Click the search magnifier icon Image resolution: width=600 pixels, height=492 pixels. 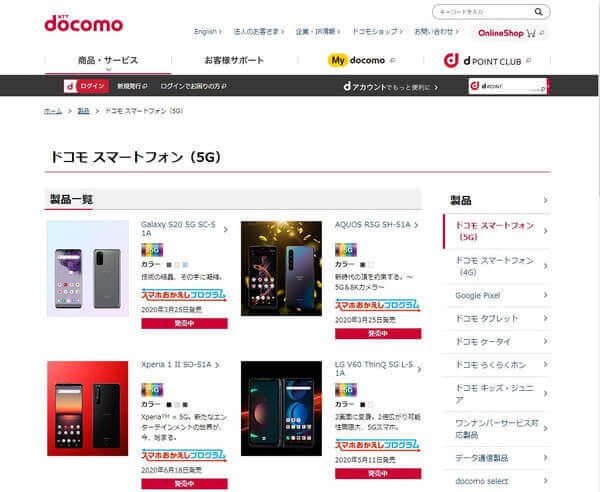pos(538,12)
